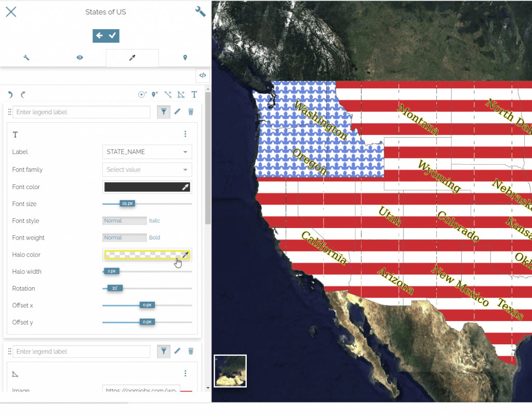Click the New Mexico label on the map
This screenshot has height=415, width=532.
coord(460,286)
